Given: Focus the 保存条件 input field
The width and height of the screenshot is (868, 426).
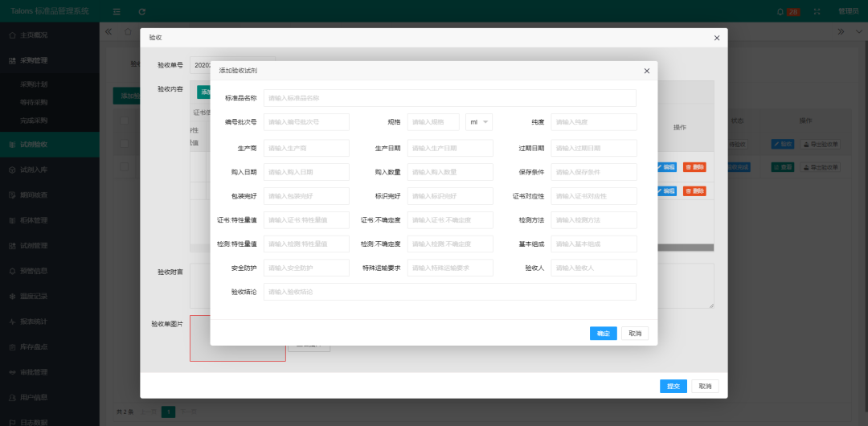Looking at the screenshot, I should point(593,172).
